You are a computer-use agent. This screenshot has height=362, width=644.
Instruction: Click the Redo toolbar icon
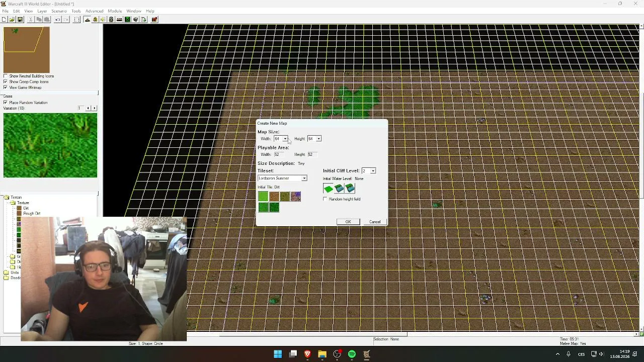(x=65, y=20)
